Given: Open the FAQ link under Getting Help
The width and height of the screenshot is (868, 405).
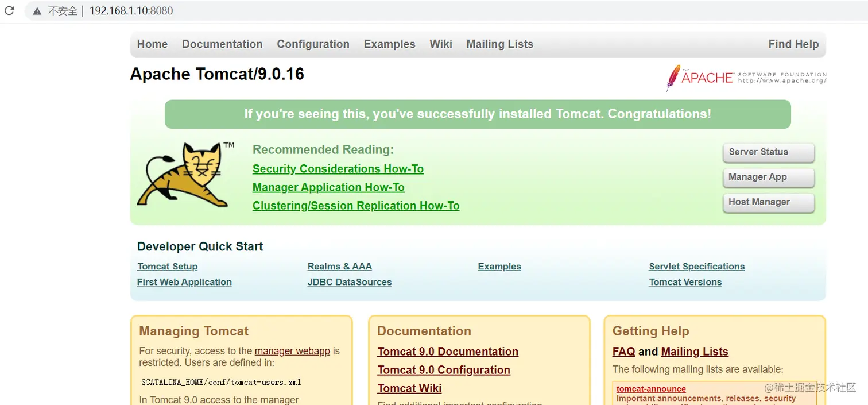Looking at the screenshot, I should point(624,352).
